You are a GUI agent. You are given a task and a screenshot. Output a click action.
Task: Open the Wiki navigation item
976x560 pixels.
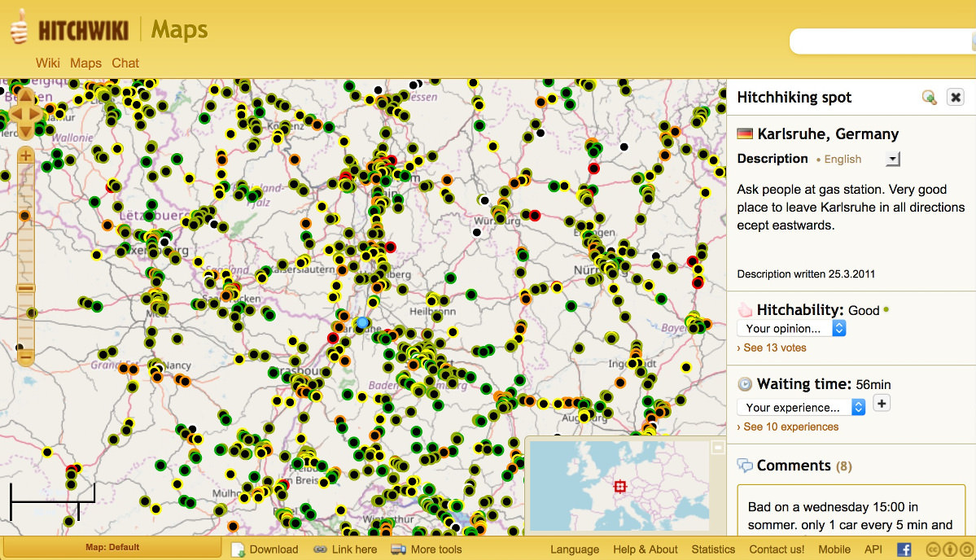[x=47, y=63]
